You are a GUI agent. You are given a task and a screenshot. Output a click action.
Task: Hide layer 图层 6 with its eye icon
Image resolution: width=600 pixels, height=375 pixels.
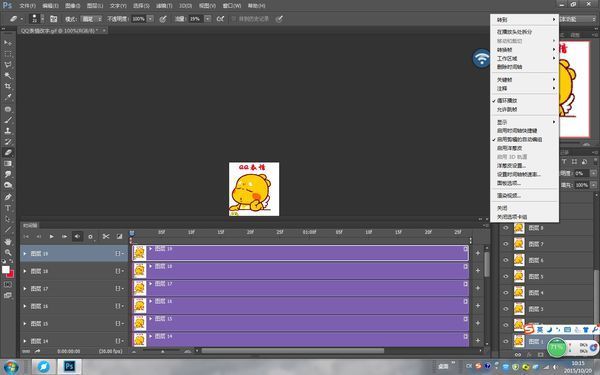click(x=506, y=260)
